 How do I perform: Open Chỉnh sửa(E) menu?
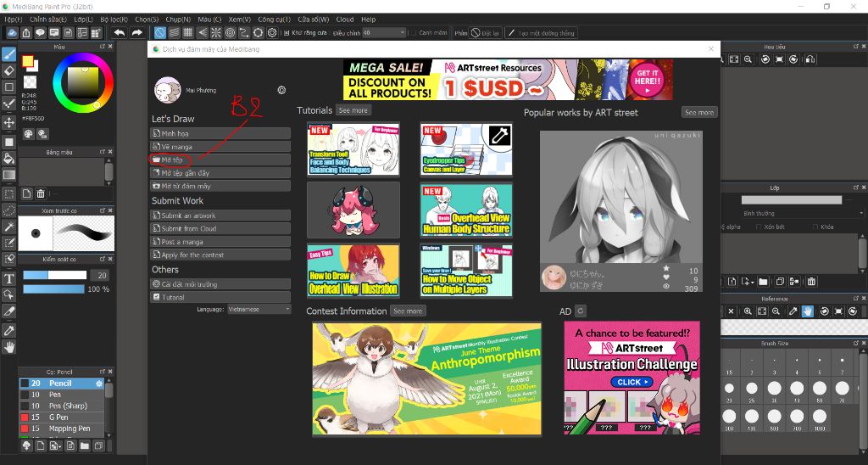pyautogui.click(x=48, y=20)
